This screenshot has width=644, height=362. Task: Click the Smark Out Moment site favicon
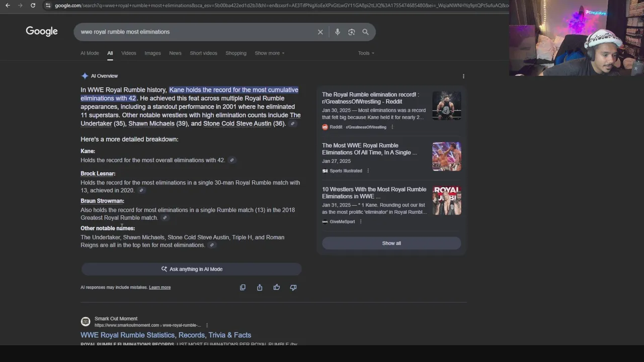(86, 321)
